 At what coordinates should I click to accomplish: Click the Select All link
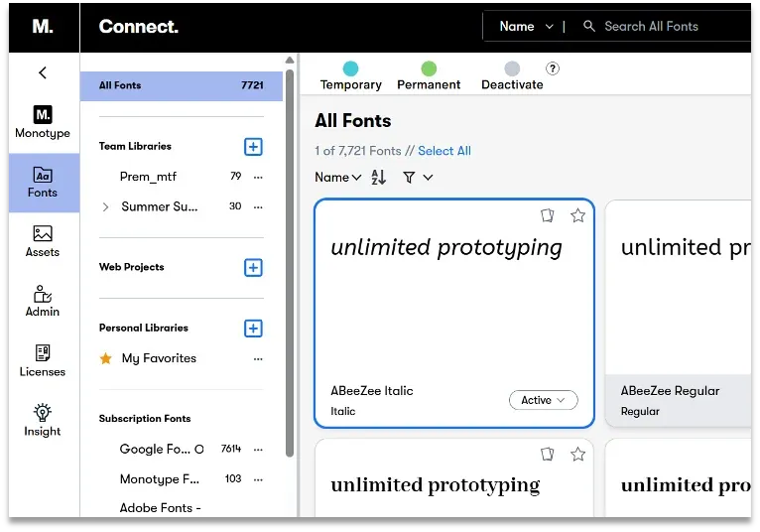pyautogui.click(x=444, y=151)
